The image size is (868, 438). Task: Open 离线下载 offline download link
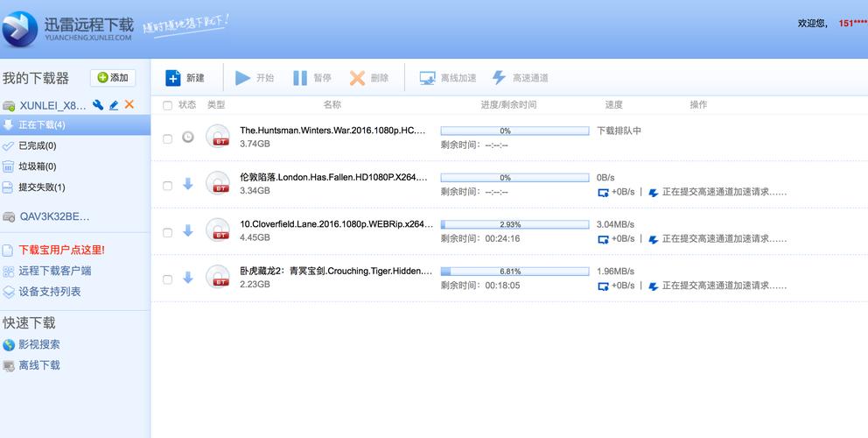pos(39,365)
